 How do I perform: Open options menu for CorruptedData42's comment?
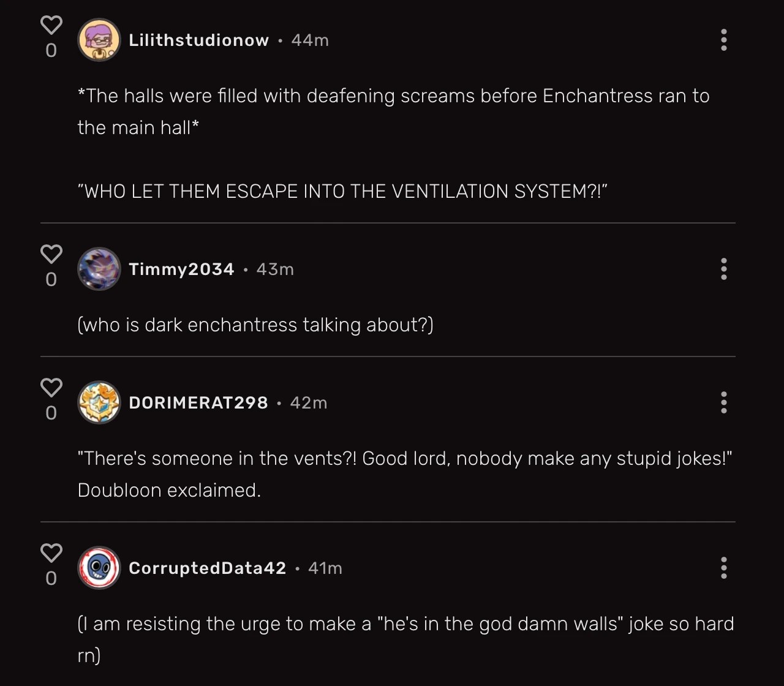[724, 568]
